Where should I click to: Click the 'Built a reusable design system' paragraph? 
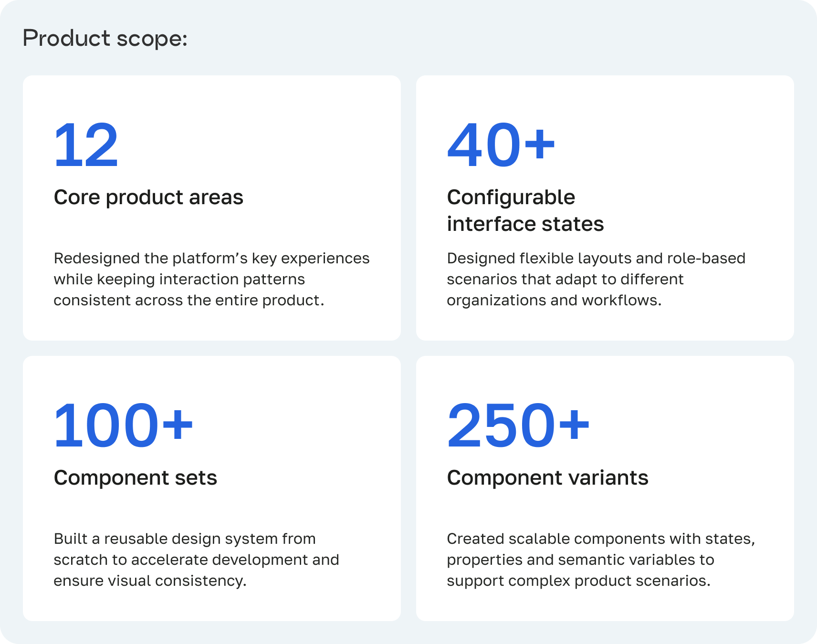(196, 560)
